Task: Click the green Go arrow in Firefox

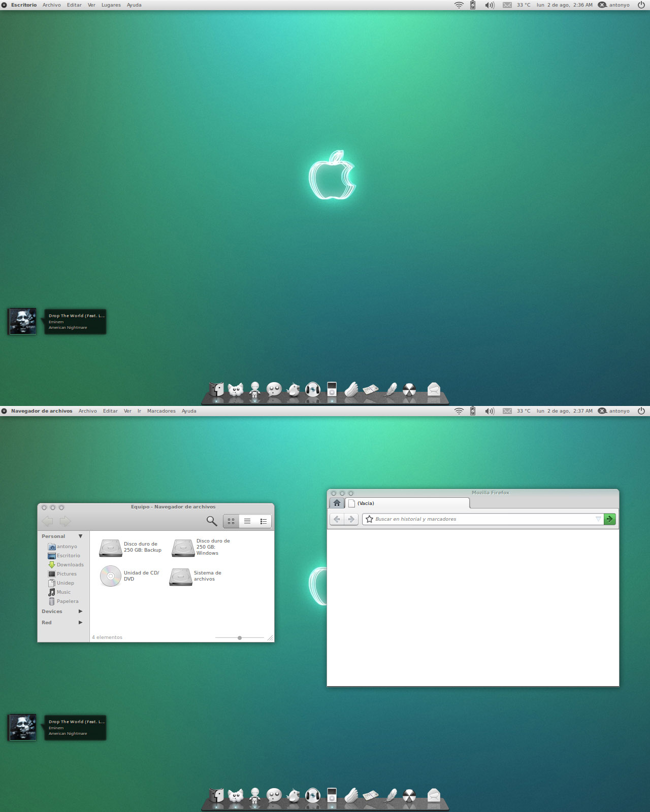Action: (610, 519)
